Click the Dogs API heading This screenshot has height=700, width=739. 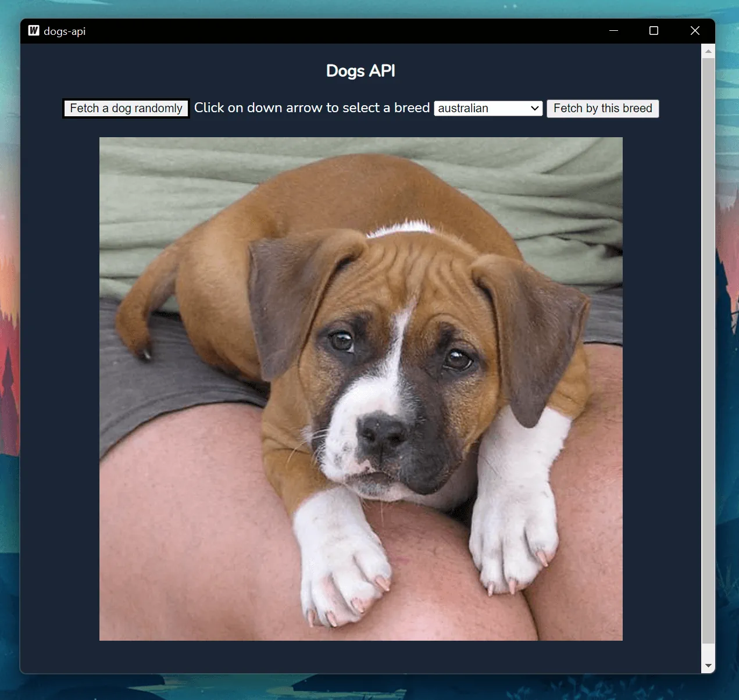(x=360, y=71)
